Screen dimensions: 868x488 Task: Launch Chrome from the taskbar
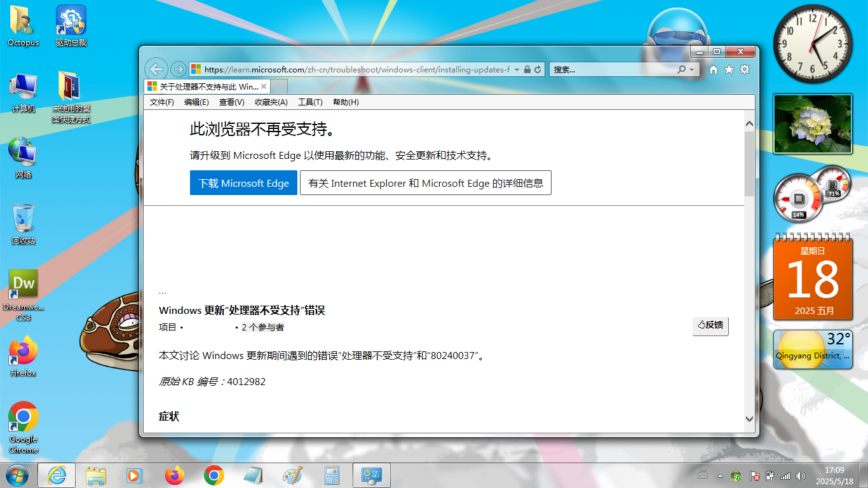(214, 475)
